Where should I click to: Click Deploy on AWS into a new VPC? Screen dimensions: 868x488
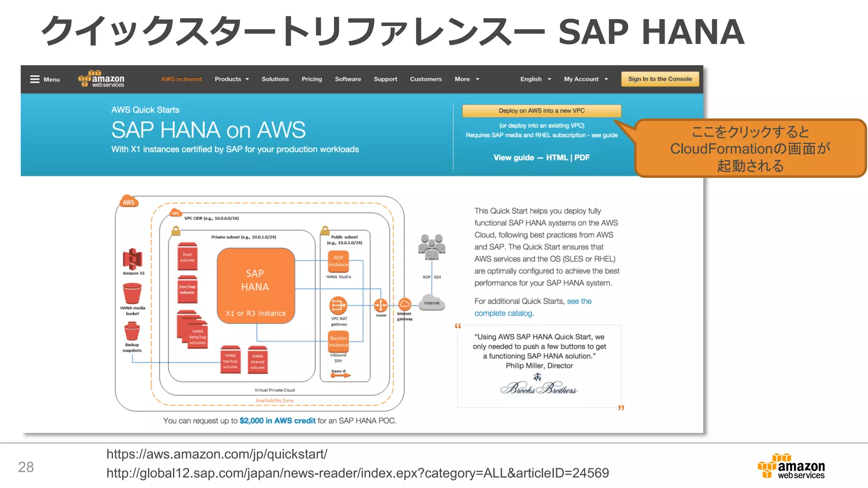542,111
